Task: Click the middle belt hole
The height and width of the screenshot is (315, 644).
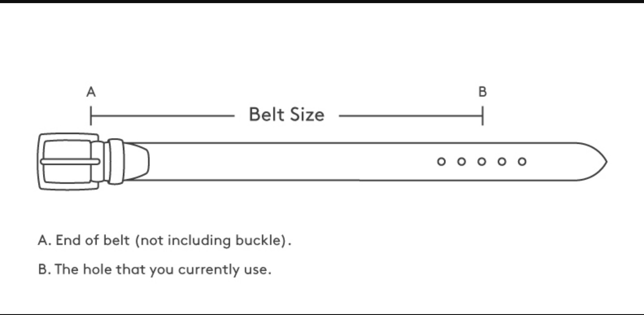Action: tap(482, 161)
